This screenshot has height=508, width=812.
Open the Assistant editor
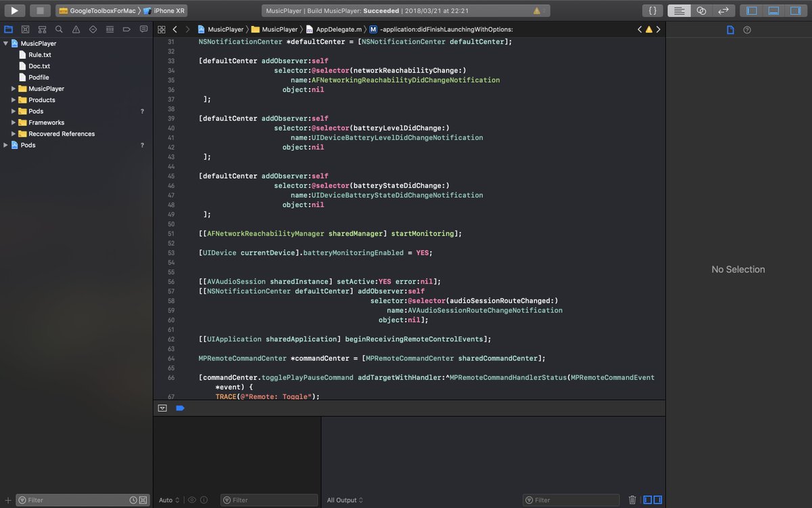tap(702, 10)
